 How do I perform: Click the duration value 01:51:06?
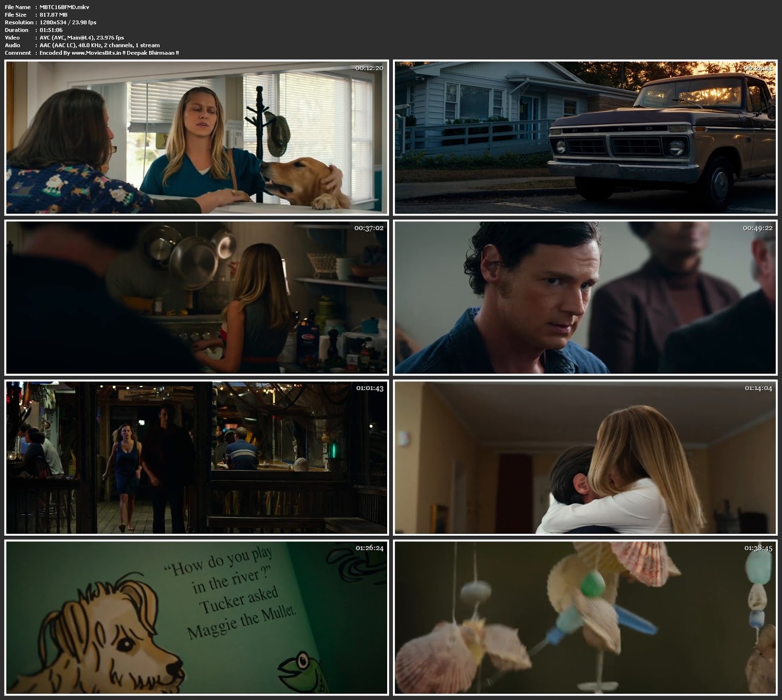[51, 30]
